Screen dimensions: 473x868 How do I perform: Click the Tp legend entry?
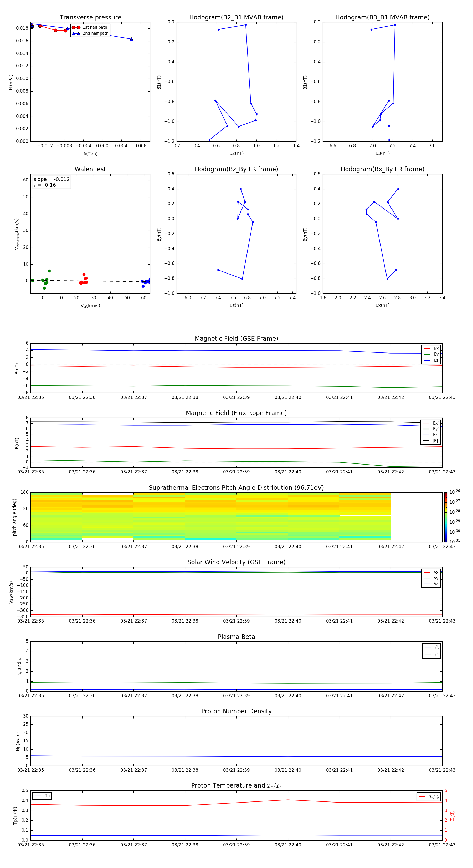42,796
